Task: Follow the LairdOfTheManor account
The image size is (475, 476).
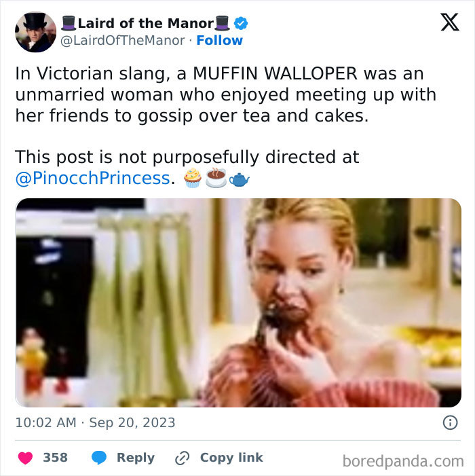Action: tap(220, 40)
